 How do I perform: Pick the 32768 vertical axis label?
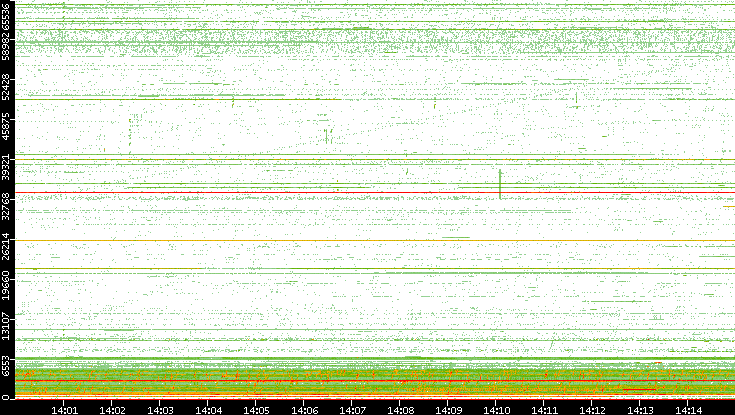click(x=5, y=206)
